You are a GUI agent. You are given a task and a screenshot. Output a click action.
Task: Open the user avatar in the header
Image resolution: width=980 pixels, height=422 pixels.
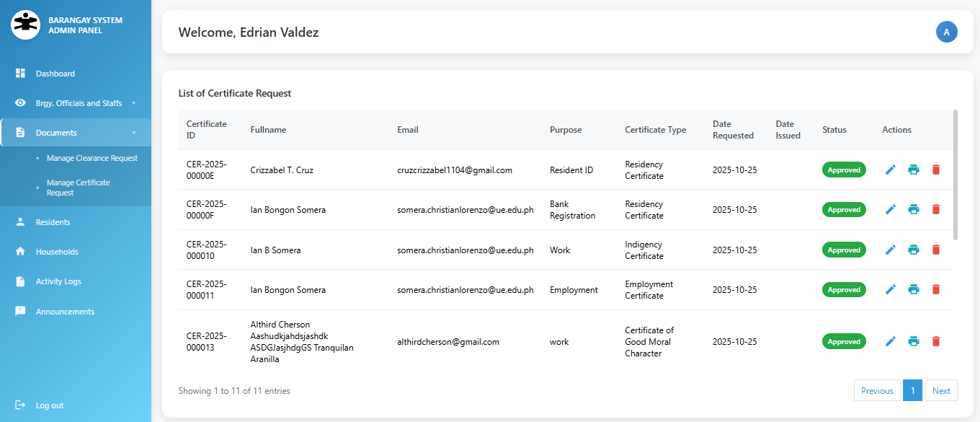tap(947, 32)
